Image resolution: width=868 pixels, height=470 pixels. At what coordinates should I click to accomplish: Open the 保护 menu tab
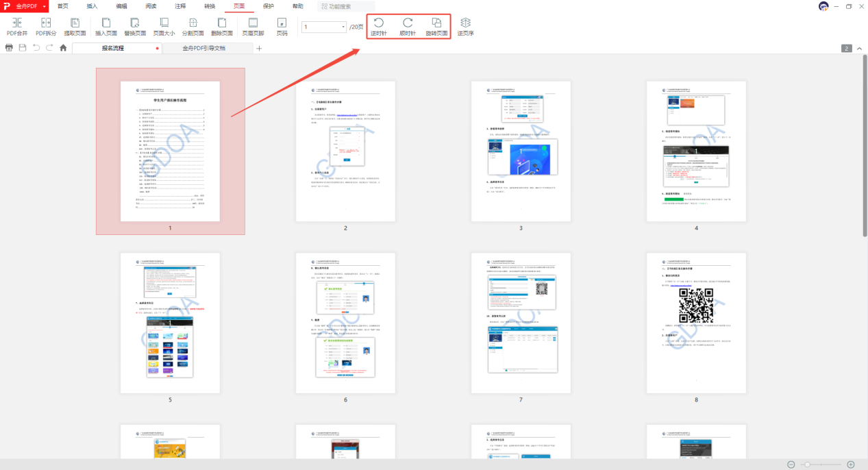coord(269,5)
